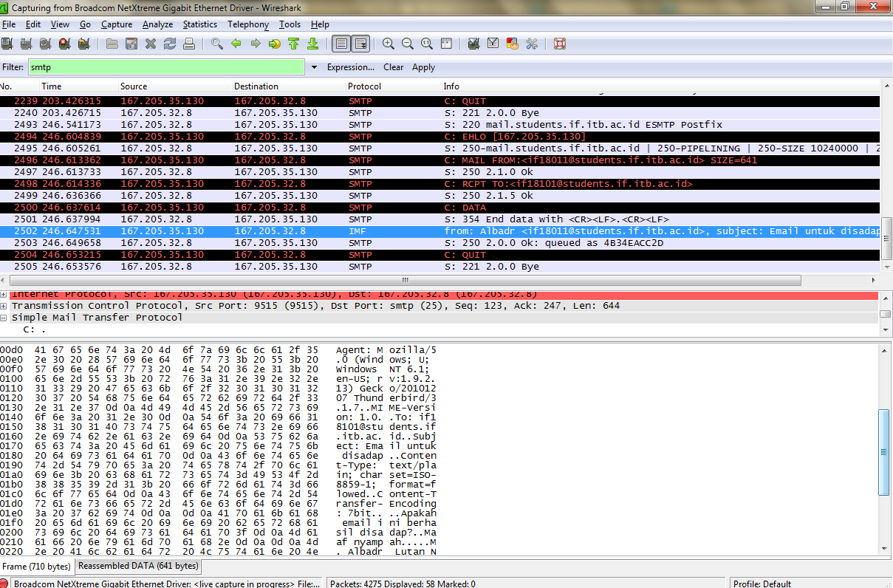Click inside the smtp filter field
This screenshot has width=893, height=588.
click(166, 67)
